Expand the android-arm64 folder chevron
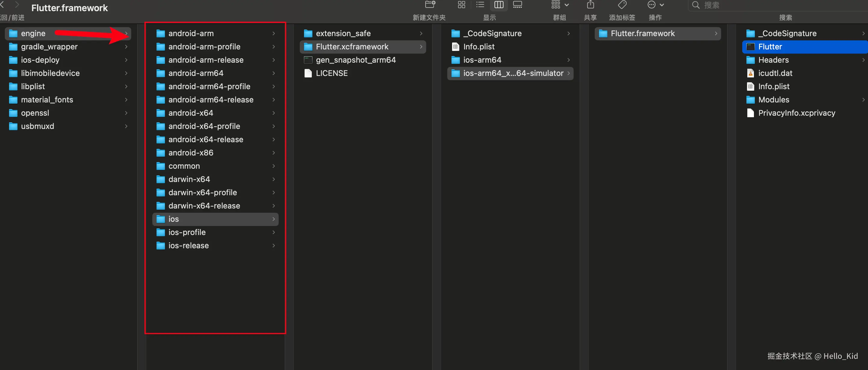This screenshot has height=370, width=868. click(274, 73)
